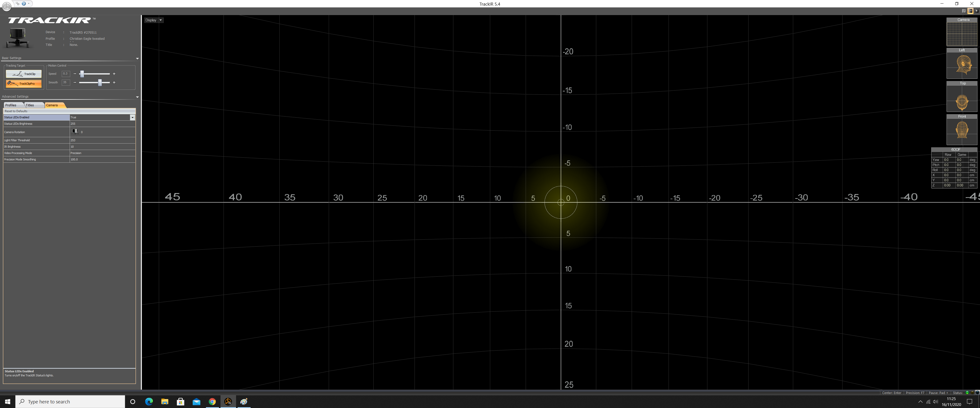Image resolution: width=980 pixels, height=408 pixels.
Task: Increase Smooth with the plus icon
Action: [114, 82]
